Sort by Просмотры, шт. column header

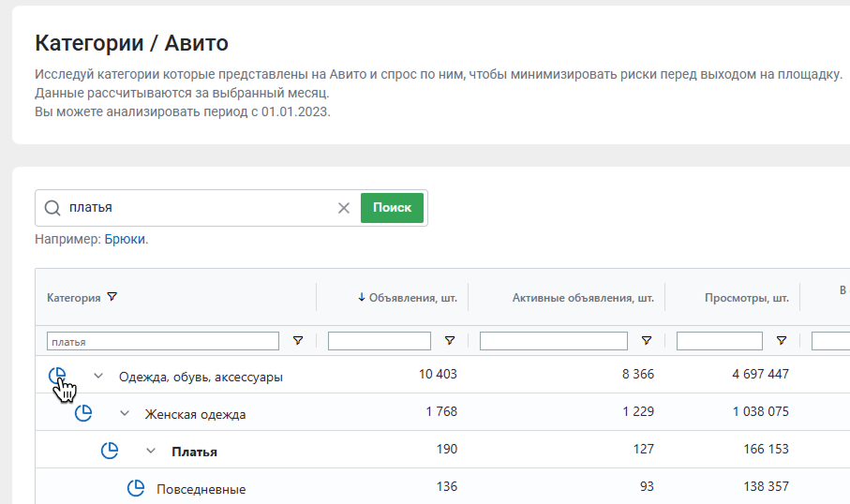(747, 298)
